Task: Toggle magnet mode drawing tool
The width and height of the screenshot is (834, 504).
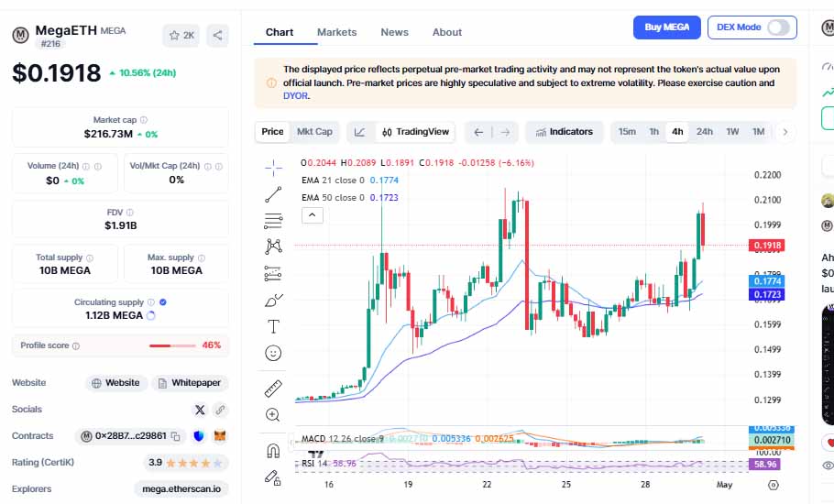Action: pos(273,451)
